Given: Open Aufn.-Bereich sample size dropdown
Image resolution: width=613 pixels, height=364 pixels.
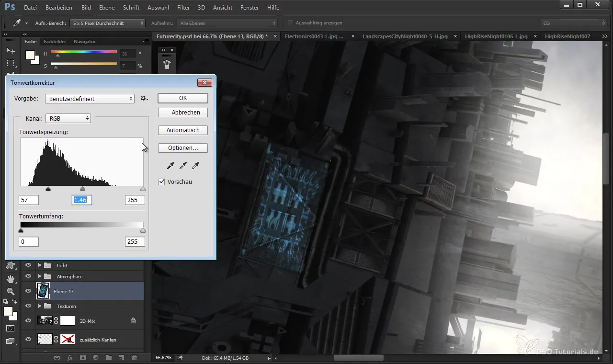Looking at the screenshot, I should (107, 23).
